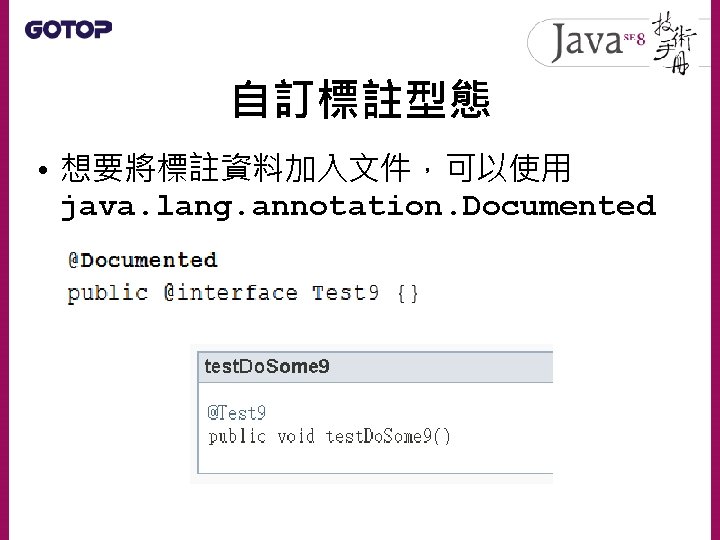The width and height of the screenshot is (720, 540).
Task: Click the testDoSome9 Javadoc header
Action: tap(267, 366)
